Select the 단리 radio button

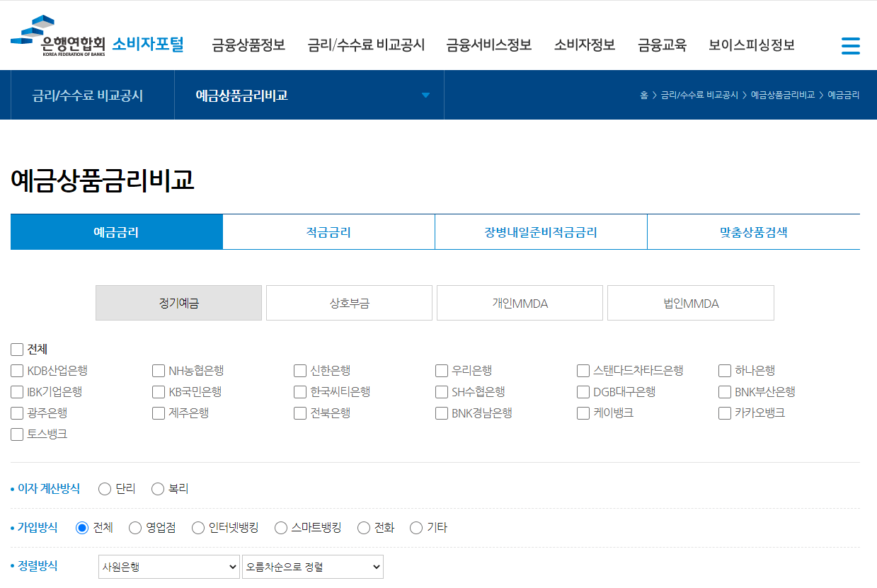105,488
